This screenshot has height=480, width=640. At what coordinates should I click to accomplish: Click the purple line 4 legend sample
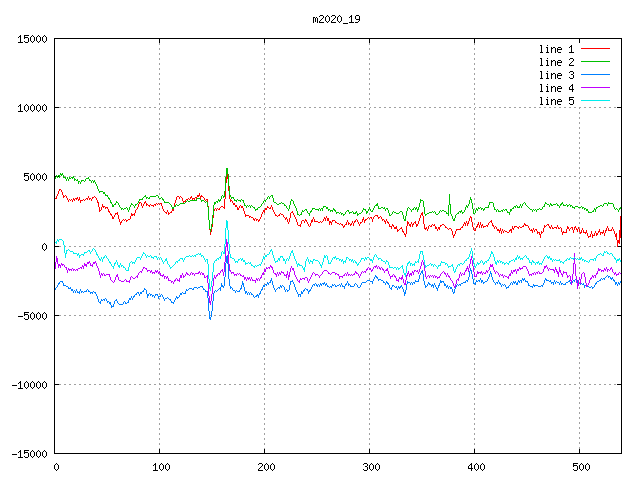pyautogui.click(x=596, y=88)
